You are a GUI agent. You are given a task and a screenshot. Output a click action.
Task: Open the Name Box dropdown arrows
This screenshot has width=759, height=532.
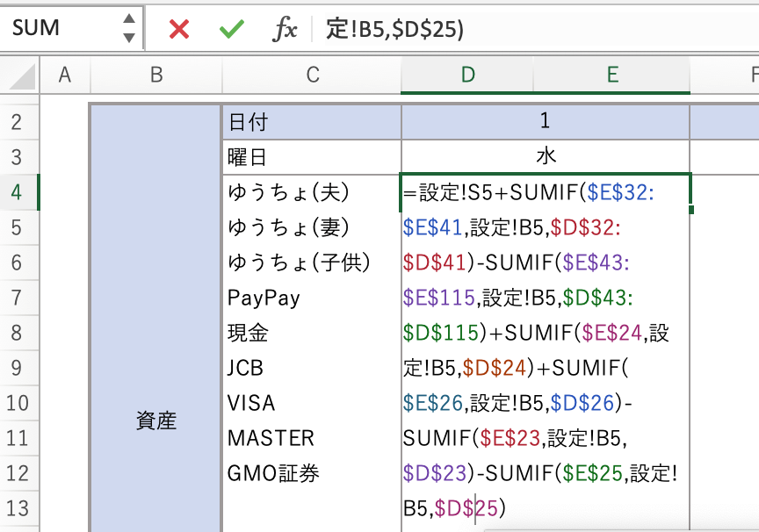pos(129,28)
